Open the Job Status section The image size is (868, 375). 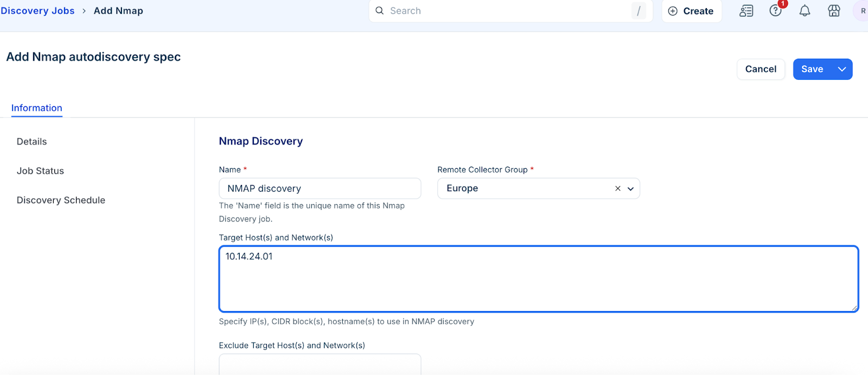coord(40,171)
